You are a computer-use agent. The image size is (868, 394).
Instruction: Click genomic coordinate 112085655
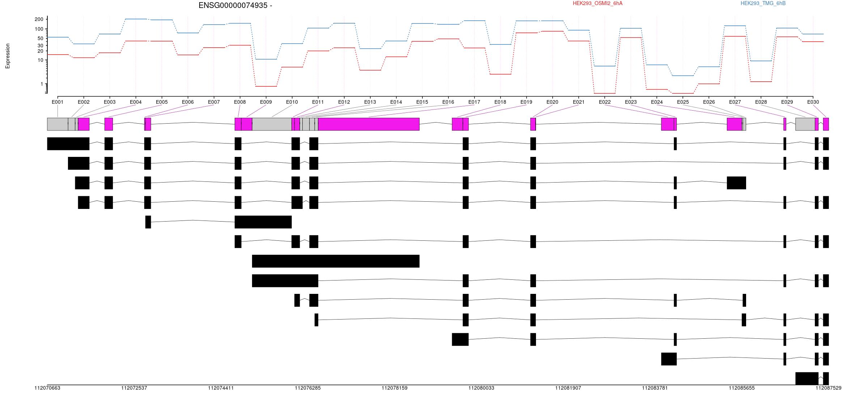tap(742, 388)
